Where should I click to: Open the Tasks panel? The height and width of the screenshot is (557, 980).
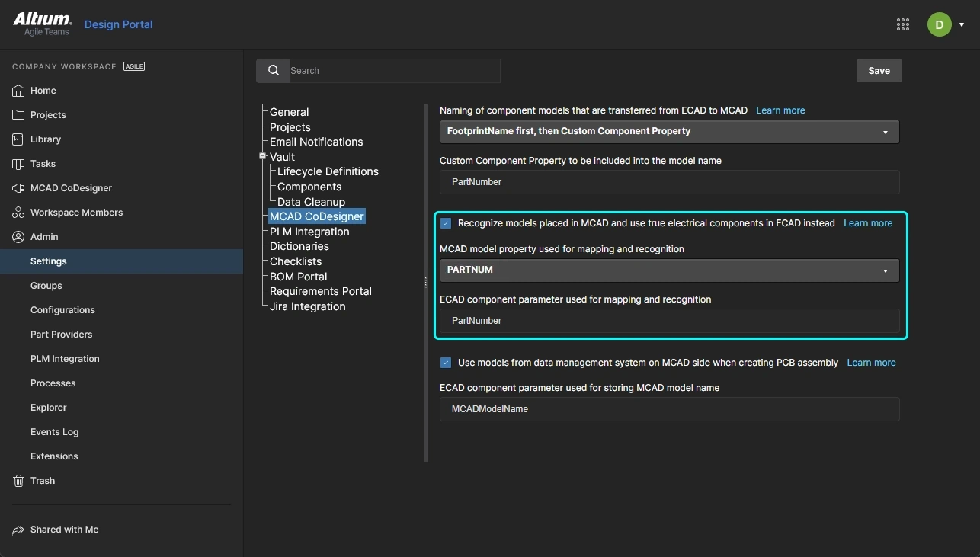42,163
